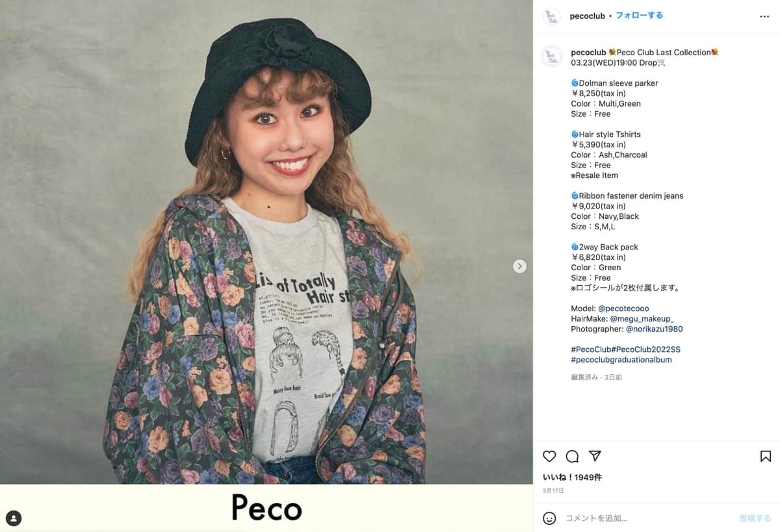780x532 pixels.
Task: Click the pecoclub avatar in the header
Action: click(x=551, y=16)
